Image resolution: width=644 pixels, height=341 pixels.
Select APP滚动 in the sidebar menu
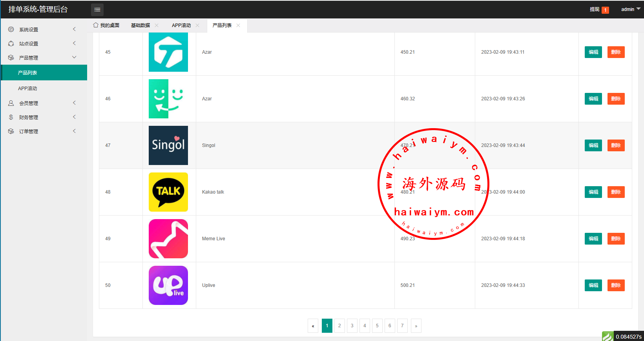(44, 89)
